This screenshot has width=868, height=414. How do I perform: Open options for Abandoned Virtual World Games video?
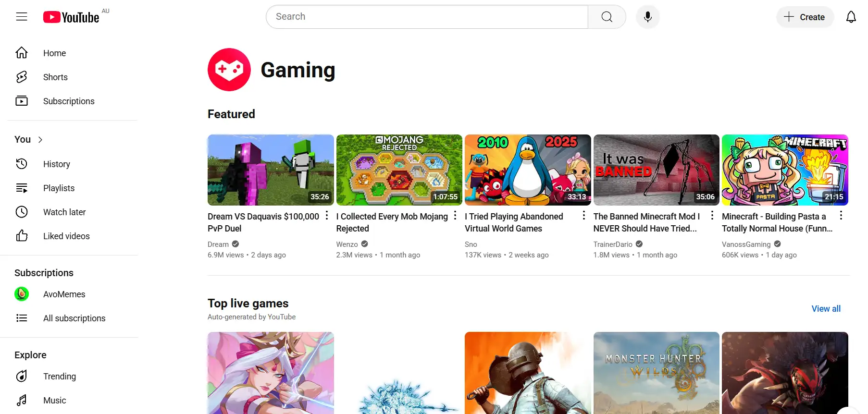(584, 215)
